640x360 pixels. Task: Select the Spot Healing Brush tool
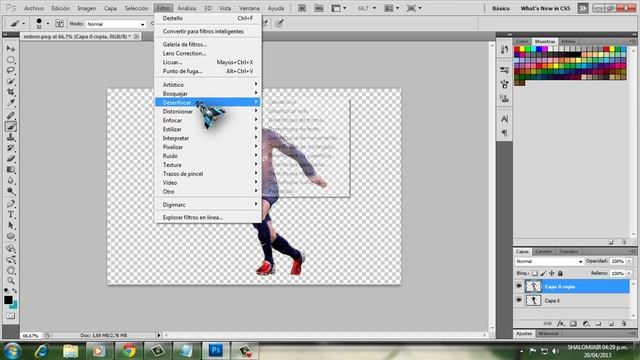click(x=11, y=116)
